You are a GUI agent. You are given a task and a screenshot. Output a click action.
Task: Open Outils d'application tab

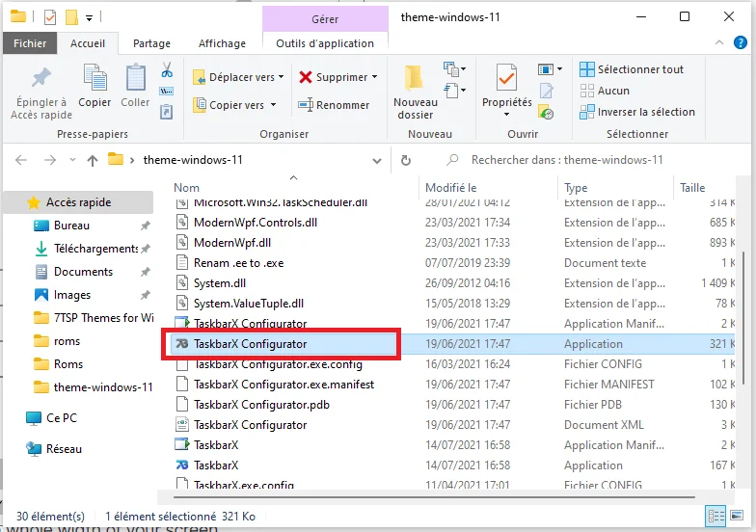coord(325,43)
